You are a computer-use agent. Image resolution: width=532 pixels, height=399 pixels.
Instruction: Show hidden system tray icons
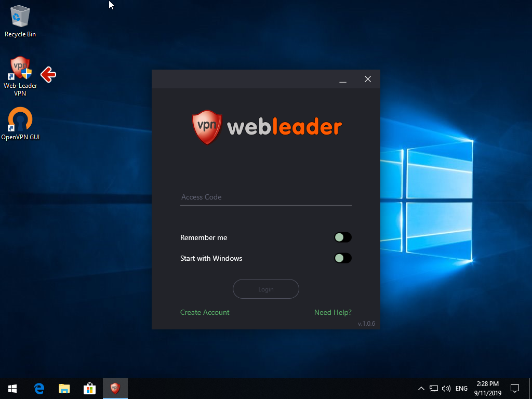pyautogui.click(x=421, y=389)
